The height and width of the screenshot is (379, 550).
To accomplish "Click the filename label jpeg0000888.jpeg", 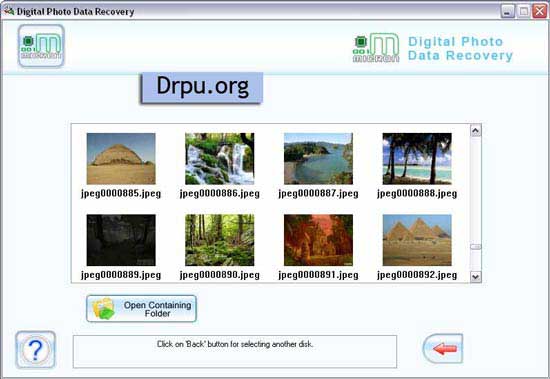I will 417,194.
